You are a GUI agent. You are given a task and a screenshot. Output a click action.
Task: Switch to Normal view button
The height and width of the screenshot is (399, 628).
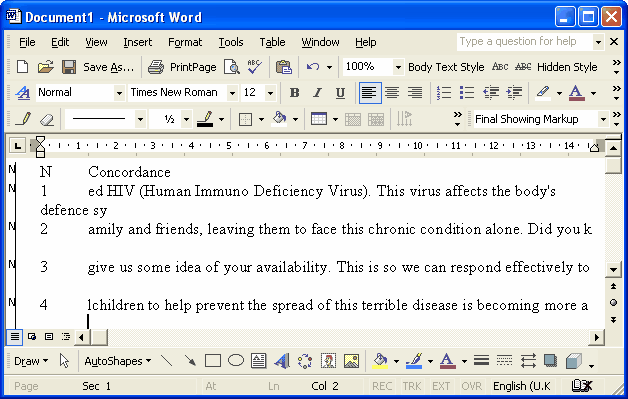point(14,337)
